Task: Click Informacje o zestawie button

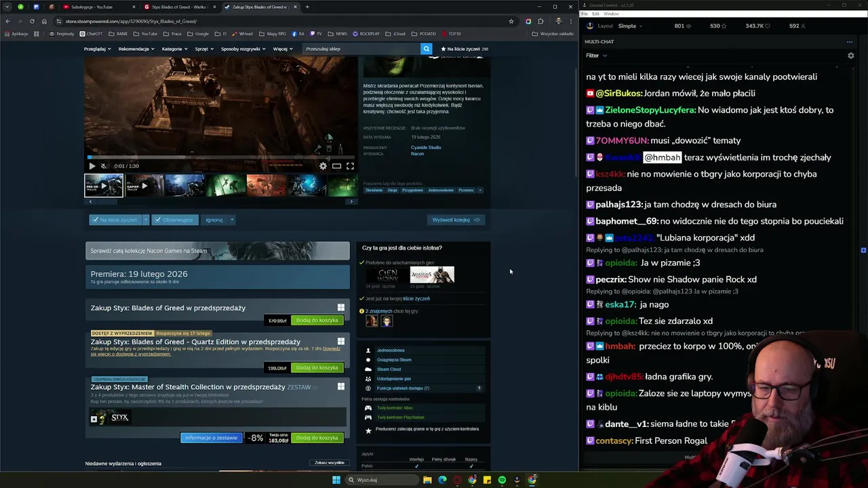Action: click(211, 438)
